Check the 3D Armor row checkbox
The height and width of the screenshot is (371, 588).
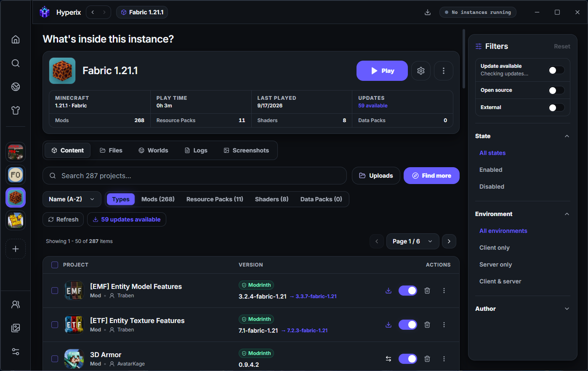55,359
